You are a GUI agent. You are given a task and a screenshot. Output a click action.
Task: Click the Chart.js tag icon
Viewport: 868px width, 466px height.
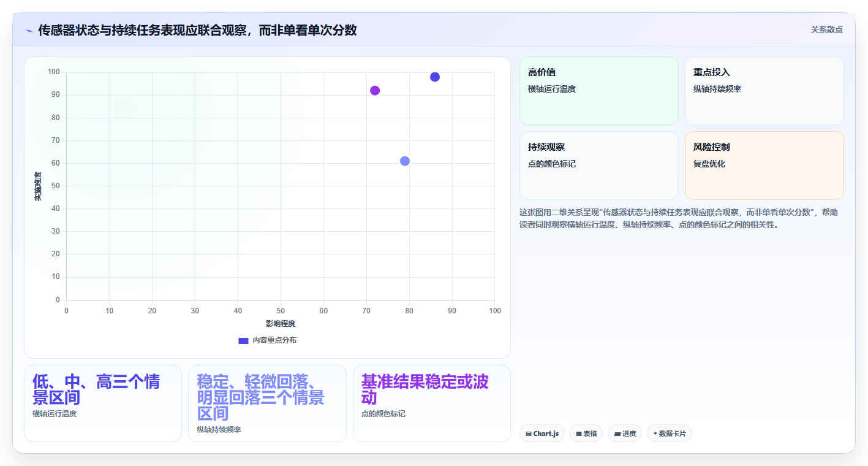coord(529,434)
